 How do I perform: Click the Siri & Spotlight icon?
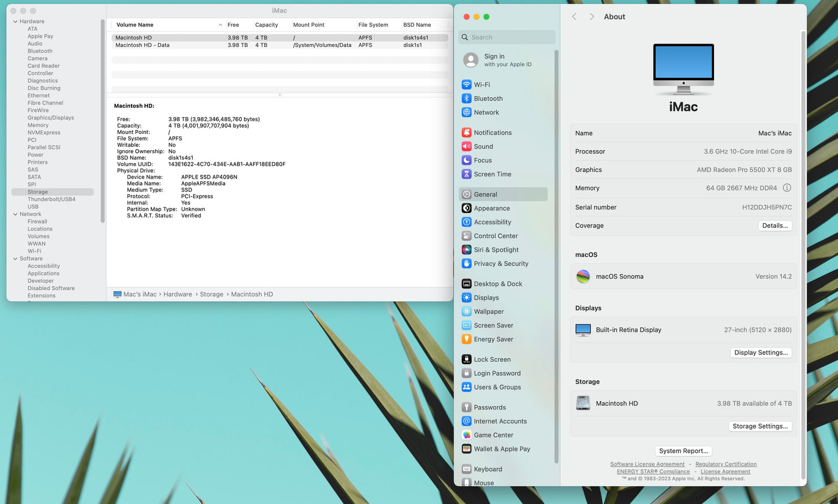pyautogui.click(x=466, y=250)
